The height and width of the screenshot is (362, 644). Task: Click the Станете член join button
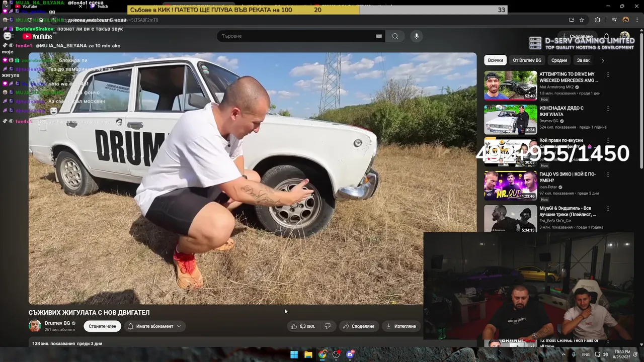[x=102, y=326]
